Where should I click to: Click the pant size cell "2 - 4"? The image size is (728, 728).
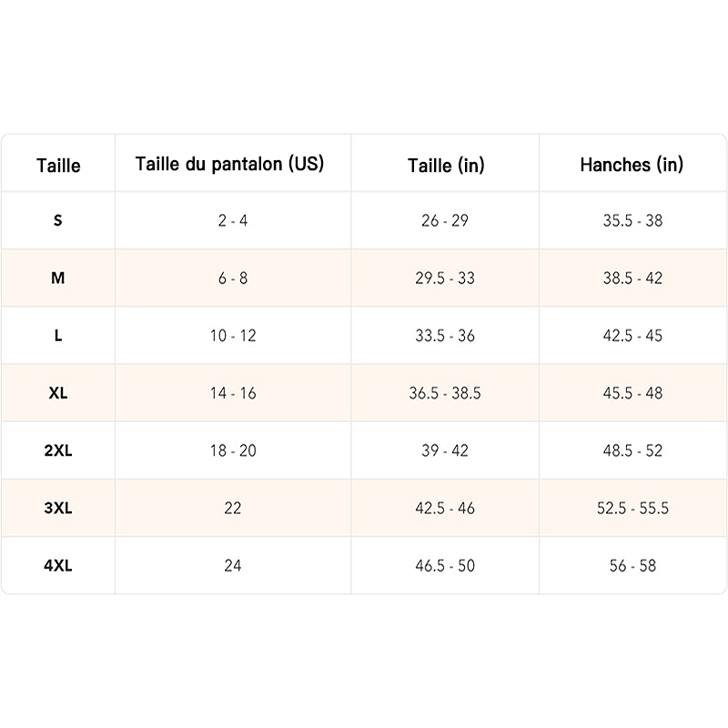click(233, 220)
